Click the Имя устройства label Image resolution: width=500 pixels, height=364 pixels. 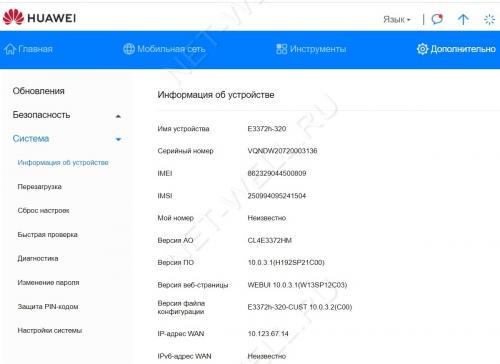pyautogui.click(x=183, y=129)
